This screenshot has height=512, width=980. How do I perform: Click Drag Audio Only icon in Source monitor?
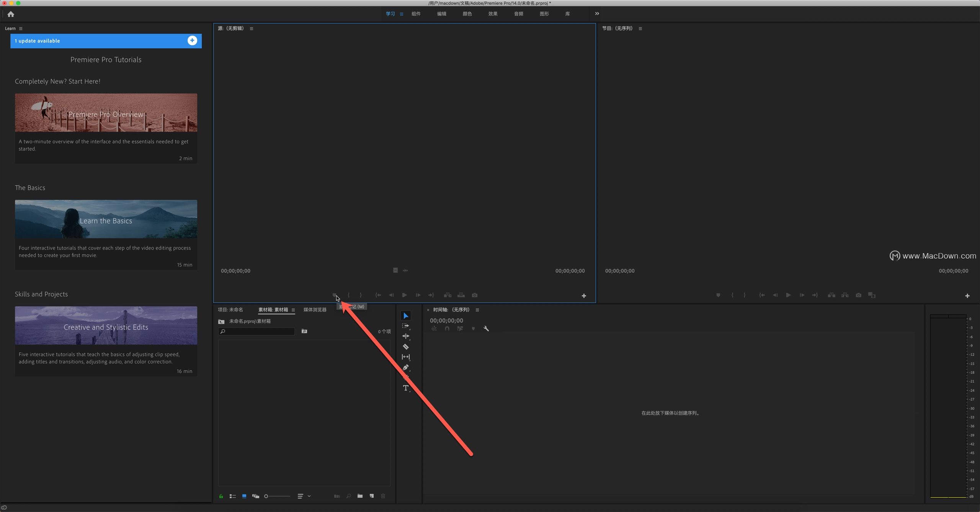405,270
